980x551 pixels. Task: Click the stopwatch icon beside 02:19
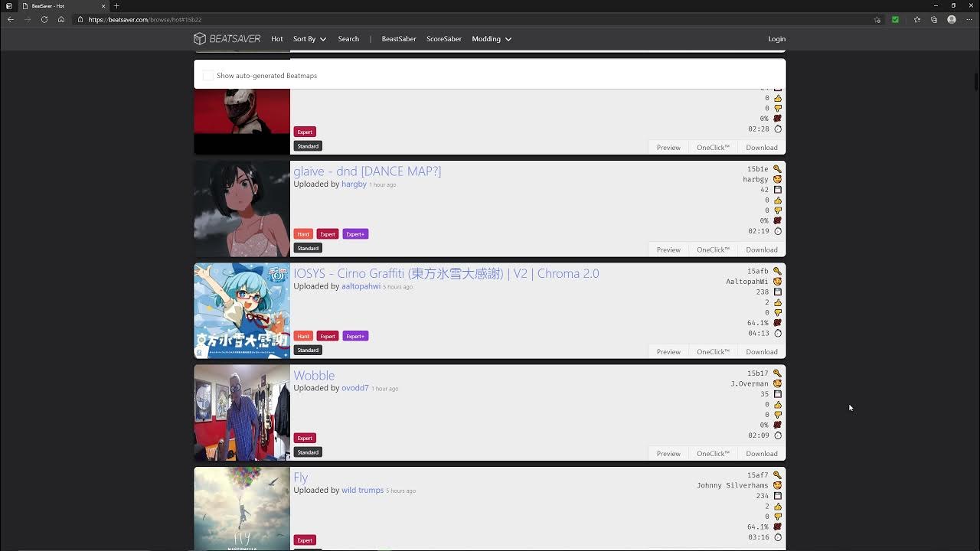click(777, 231)
